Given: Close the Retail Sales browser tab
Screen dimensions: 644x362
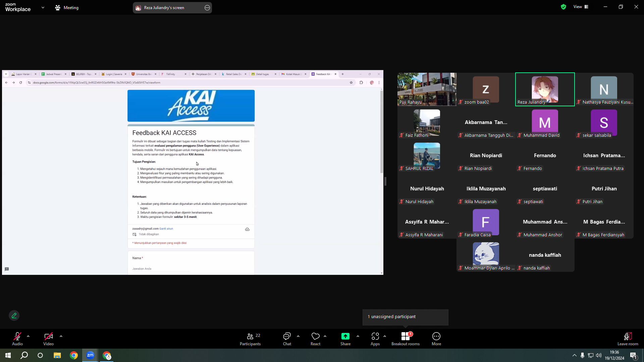Looking at the screenshot, I should tap(246, 74).
